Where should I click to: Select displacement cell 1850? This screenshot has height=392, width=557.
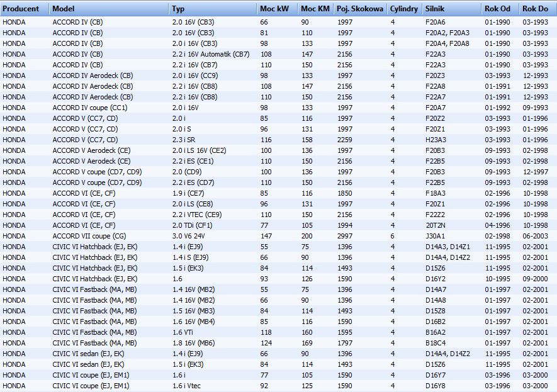(x=344, y=193)
